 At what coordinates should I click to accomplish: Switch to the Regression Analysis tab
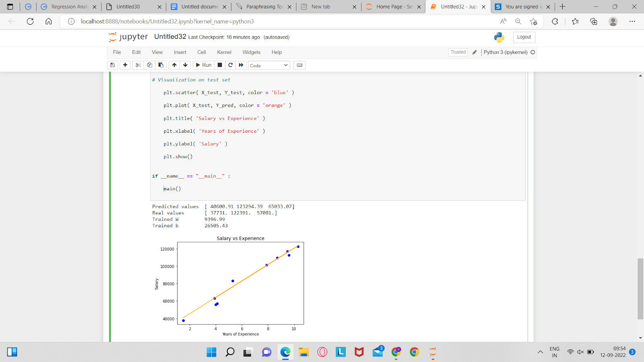[x=68, y=6]
